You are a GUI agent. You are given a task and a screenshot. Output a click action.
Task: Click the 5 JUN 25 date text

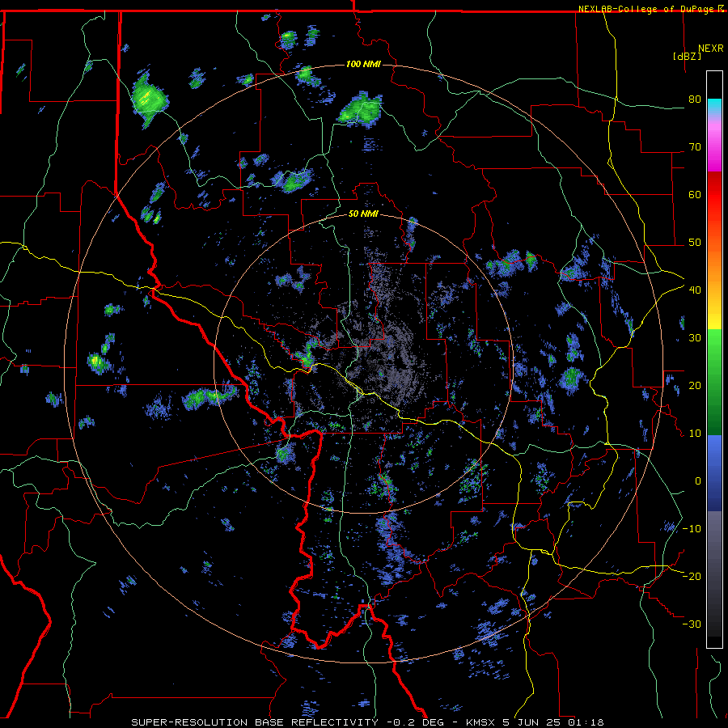[531, 722]
